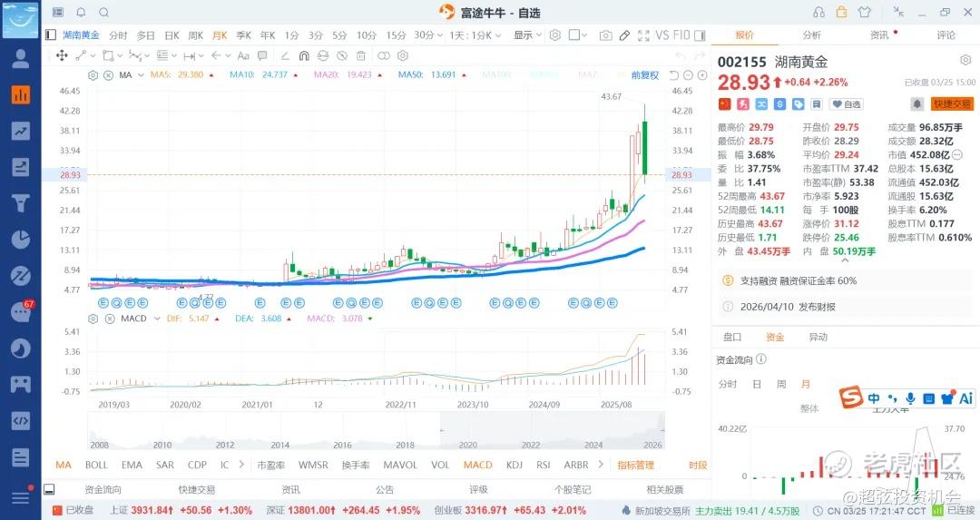Open the orange quotes chart sidebar icon
Image resolution: width=980 pixels, height=520 pixels.
click(x=21, y=94)
